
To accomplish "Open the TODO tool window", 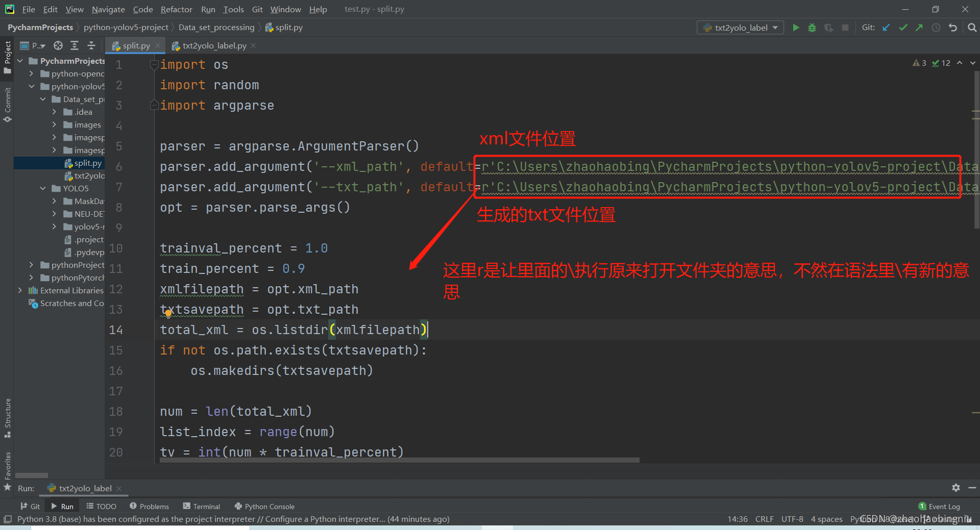I will [x=101, y=507].
